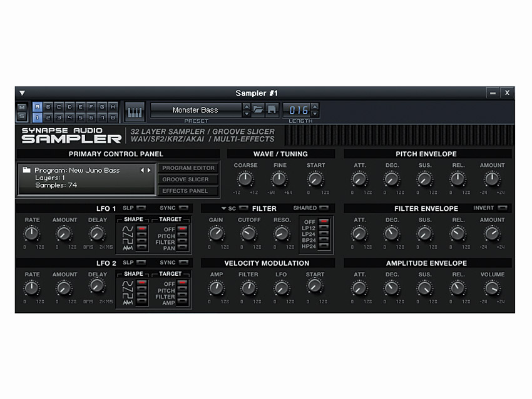Click the amplitude envelope VOLUME knob
The image size is (532, 399).
(x=491, y=288)
